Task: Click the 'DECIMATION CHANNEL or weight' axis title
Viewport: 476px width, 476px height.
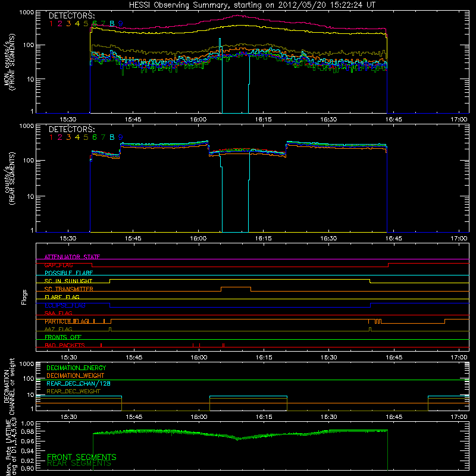Action: [x=10, y=386]
